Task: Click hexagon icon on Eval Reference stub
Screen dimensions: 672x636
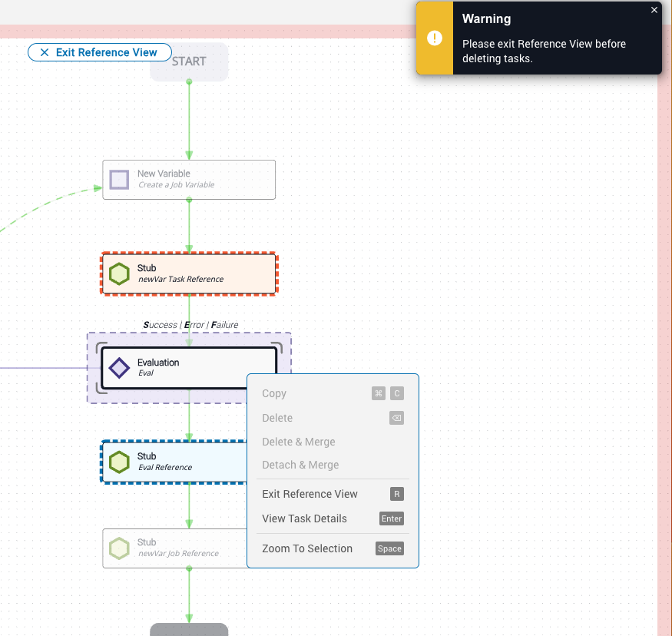Action: pyautogui.click(x=119, y=462)
